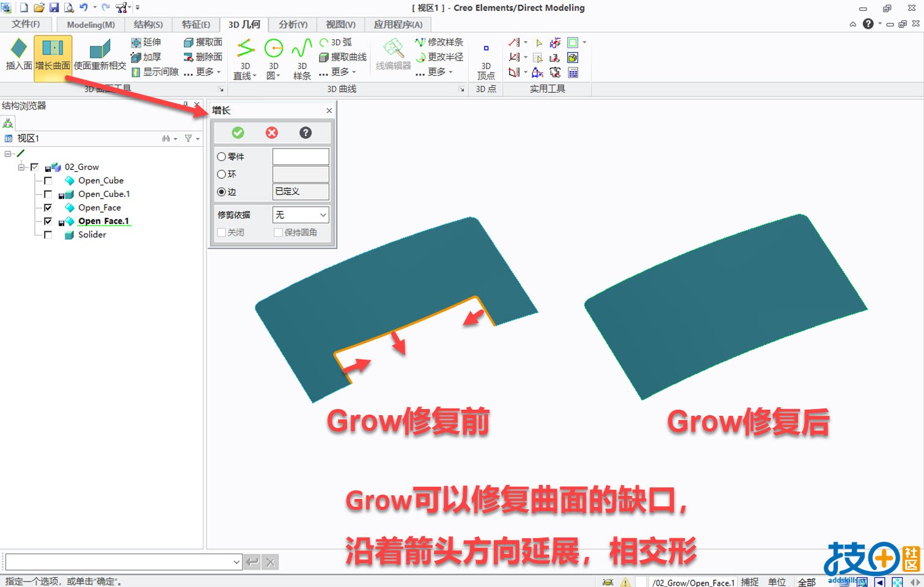This screenshot has width=924, height=587.
Task: Open the command line history dropdown
Action: point(237,562)
